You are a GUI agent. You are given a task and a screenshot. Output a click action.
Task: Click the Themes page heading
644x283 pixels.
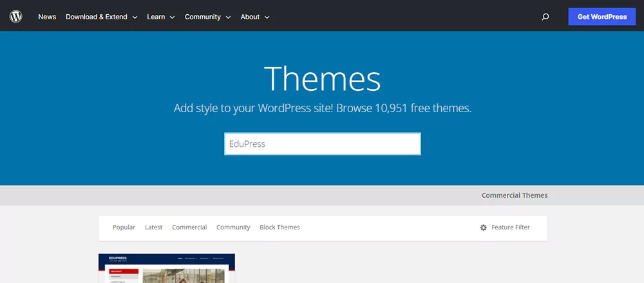point(323,79)
